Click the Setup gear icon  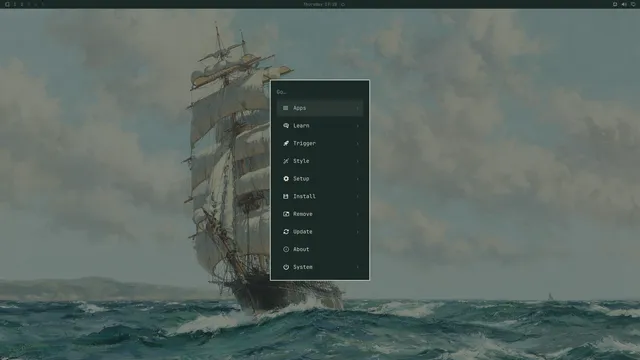(x=286, y=179)
